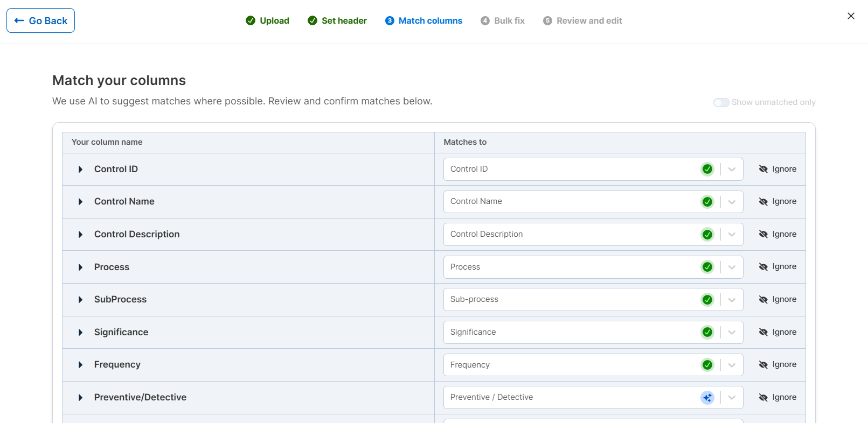Click the Process match field
This screenshot has width=868, height=423.
click(593, 267)
